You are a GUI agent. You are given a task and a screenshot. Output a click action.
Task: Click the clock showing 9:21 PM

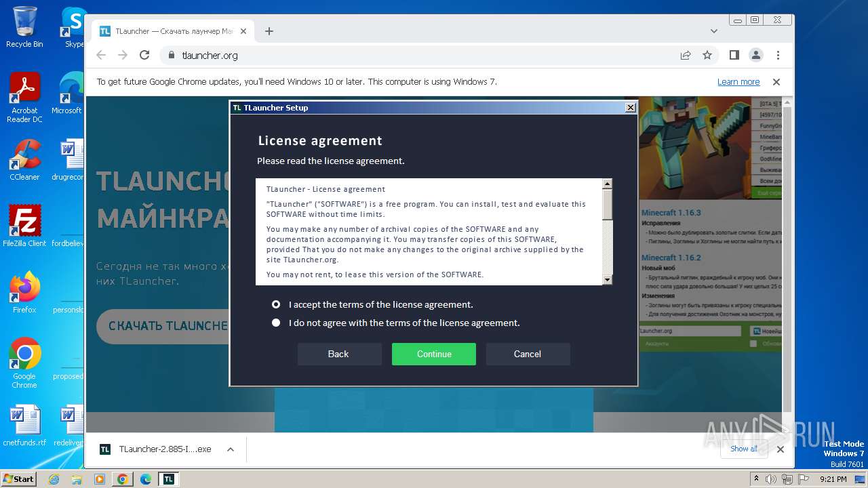click(833, 479)
